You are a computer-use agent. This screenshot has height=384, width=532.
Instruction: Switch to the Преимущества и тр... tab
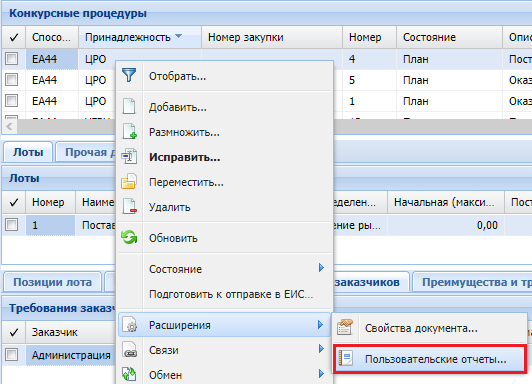tap(472, 282)
